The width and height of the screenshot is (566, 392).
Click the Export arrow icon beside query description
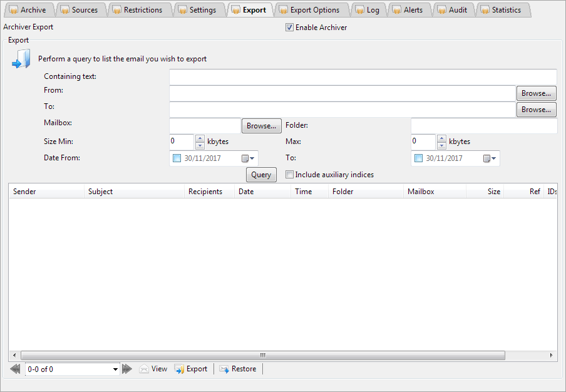(21, 59)
